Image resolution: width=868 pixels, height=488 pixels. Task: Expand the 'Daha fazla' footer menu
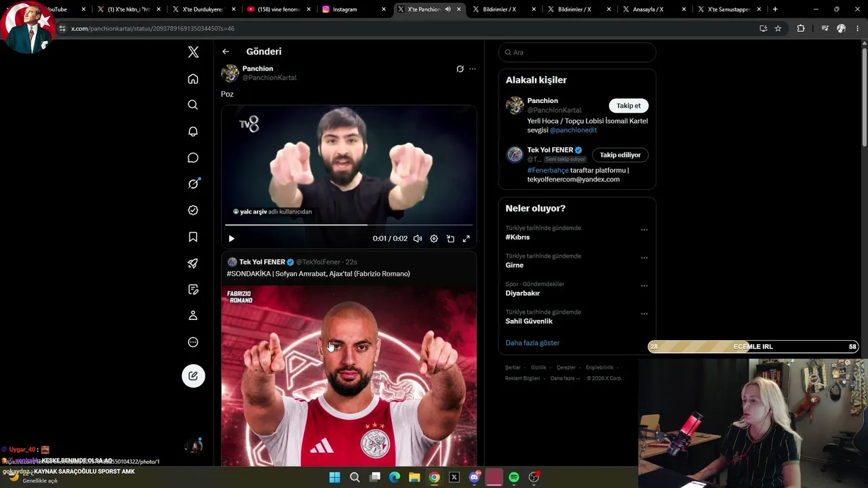pyautogui.click(x=566, y=378)
